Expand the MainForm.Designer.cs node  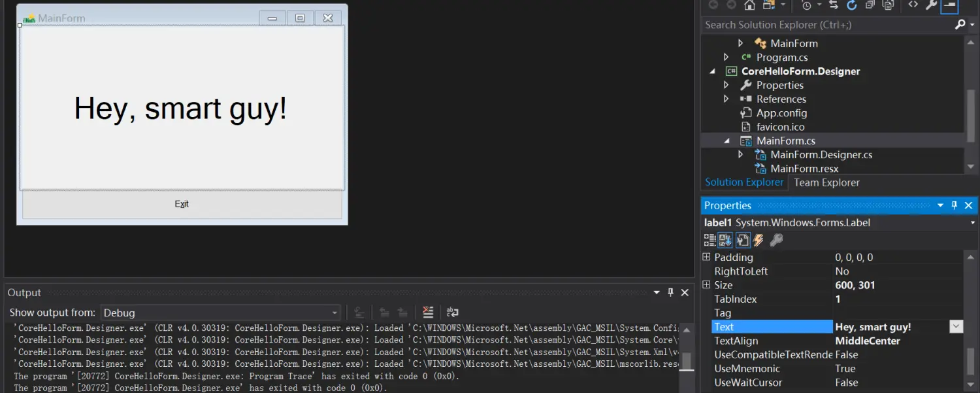point(740,154)
